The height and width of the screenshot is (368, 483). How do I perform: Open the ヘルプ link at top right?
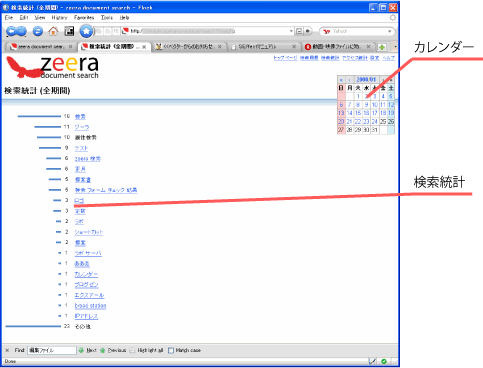[389, 58]
